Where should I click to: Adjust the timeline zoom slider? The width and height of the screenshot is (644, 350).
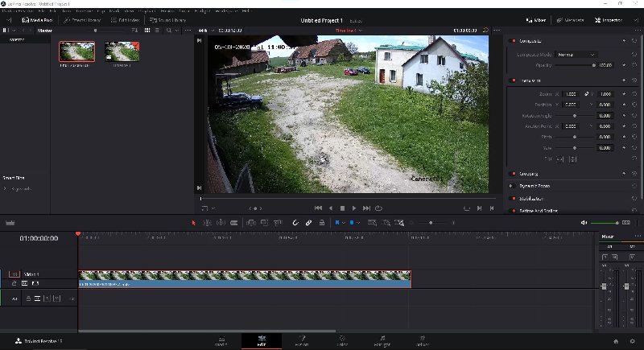[x=431, y=223]
